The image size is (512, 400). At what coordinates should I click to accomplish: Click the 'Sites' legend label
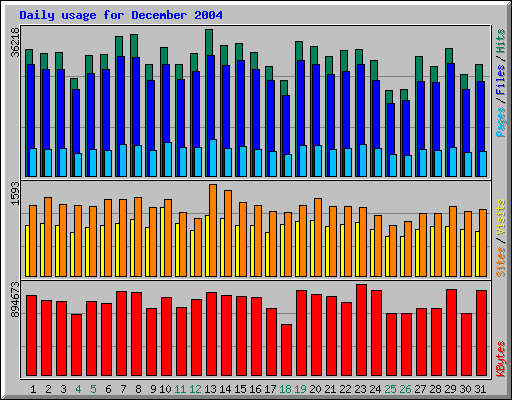[x=501, y=262]
